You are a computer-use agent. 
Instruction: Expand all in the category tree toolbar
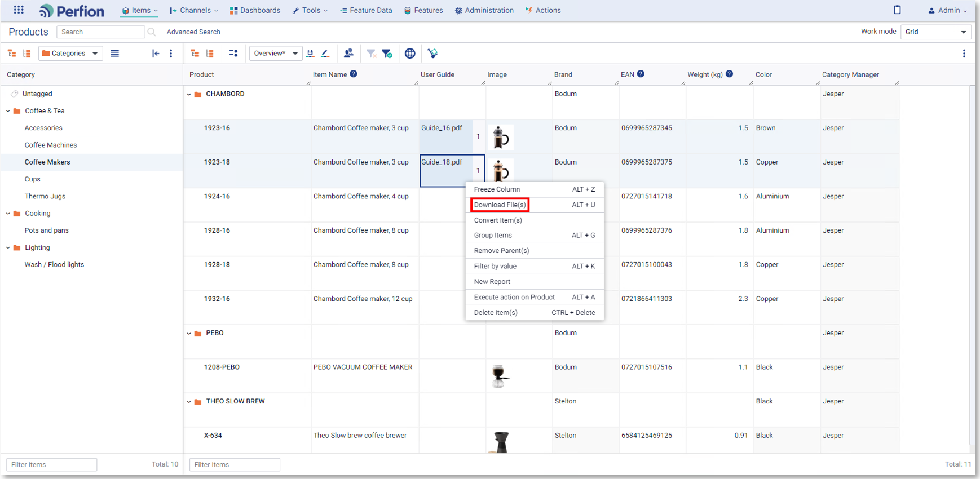[x=27, y=54]
